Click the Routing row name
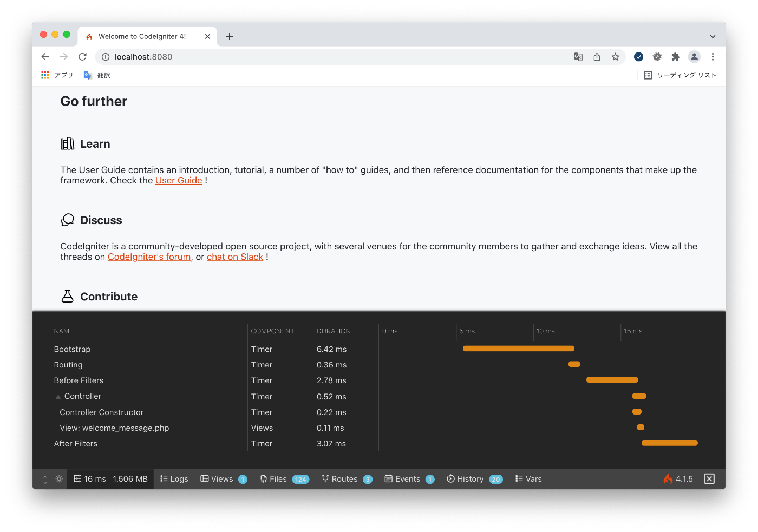Viewport: 758px width, 532px height. pyautogui.click(x=68, y=365)
